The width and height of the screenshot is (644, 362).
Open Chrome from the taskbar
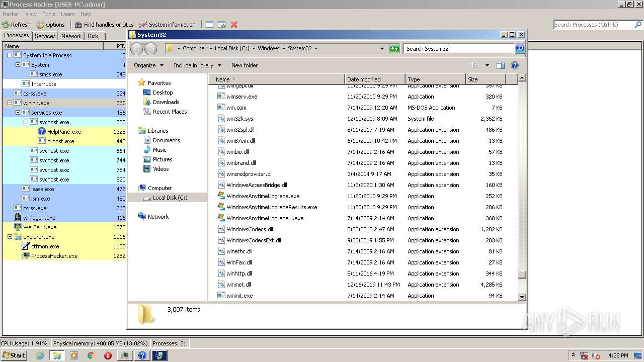[91, 355]
